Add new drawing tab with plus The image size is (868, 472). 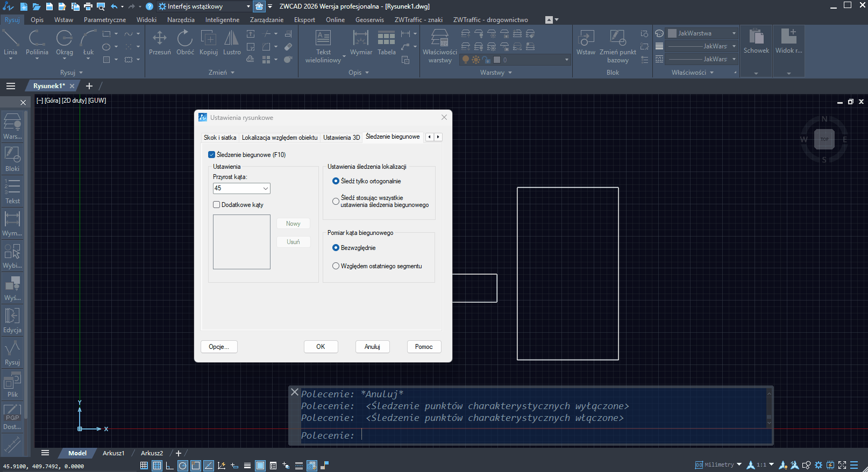coord(89,86)
